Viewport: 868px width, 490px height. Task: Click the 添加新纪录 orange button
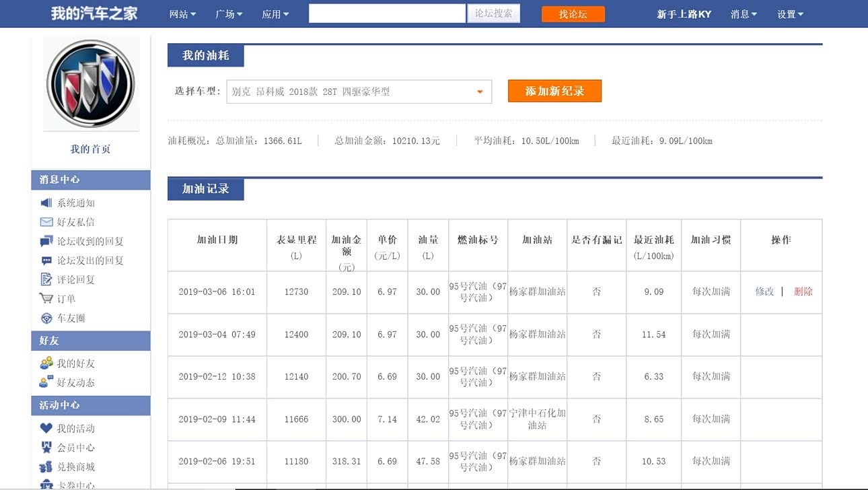pyautogui.click(x=554, y=92)
